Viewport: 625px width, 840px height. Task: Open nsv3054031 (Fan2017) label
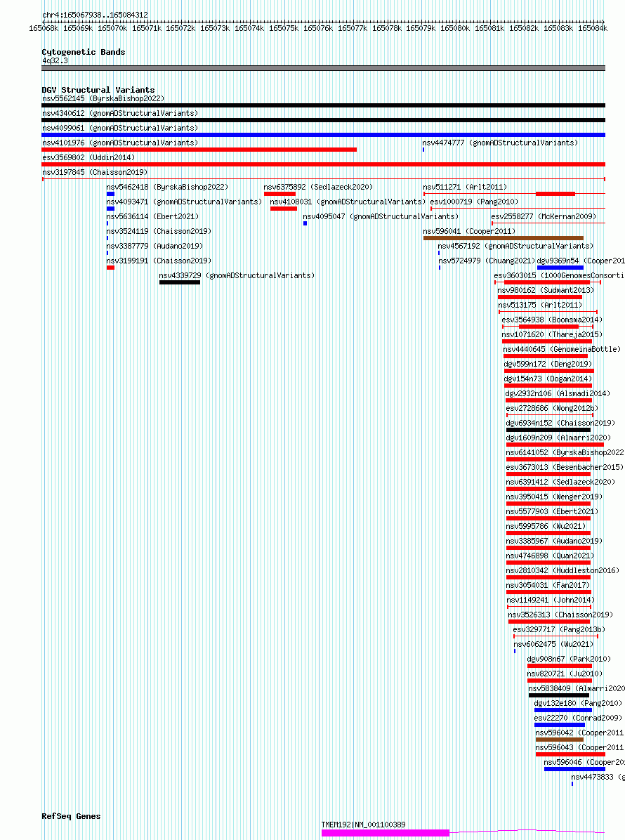click(x=548, y=585)
